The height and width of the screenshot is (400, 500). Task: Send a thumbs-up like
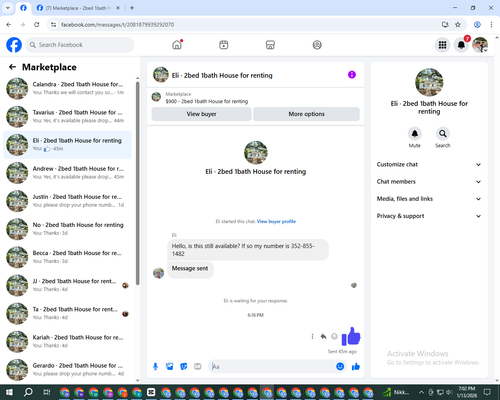pos(356,367)
